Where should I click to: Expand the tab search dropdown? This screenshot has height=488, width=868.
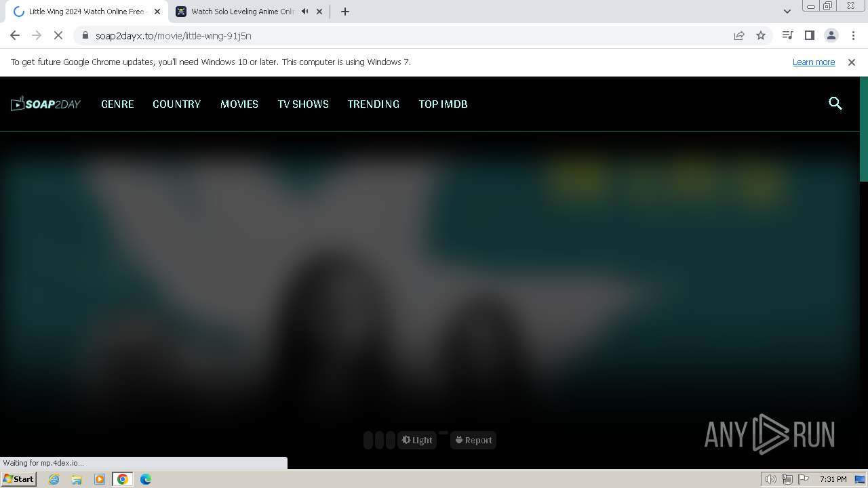click(787, 12)
